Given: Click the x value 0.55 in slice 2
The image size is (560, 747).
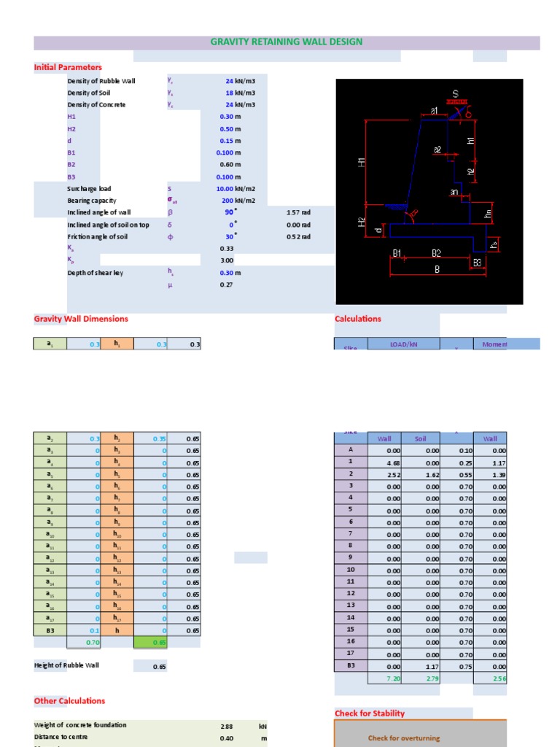Looking at the screenshot, I should point(456,474).
